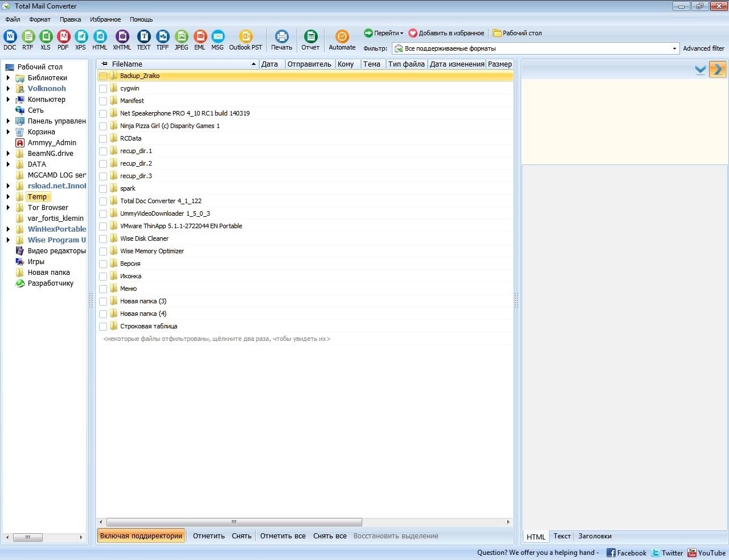Toggle Включая поддиректории button

tap(141, 536)
